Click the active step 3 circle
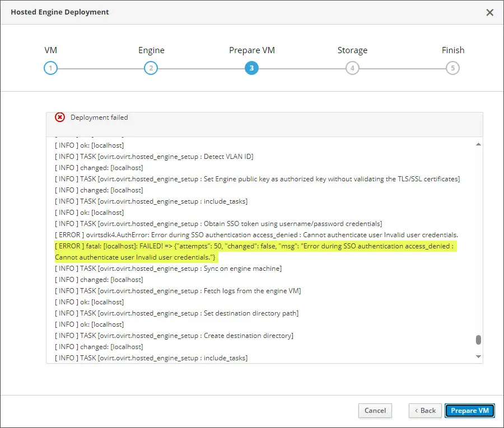Screen dimensions: 504x428 coord(251,69)
